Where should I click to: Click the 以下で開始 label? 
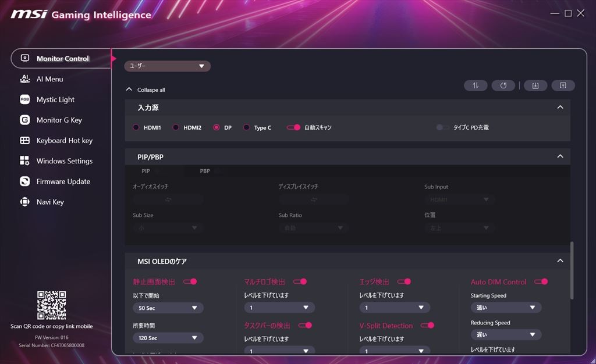tap(146, 295)
